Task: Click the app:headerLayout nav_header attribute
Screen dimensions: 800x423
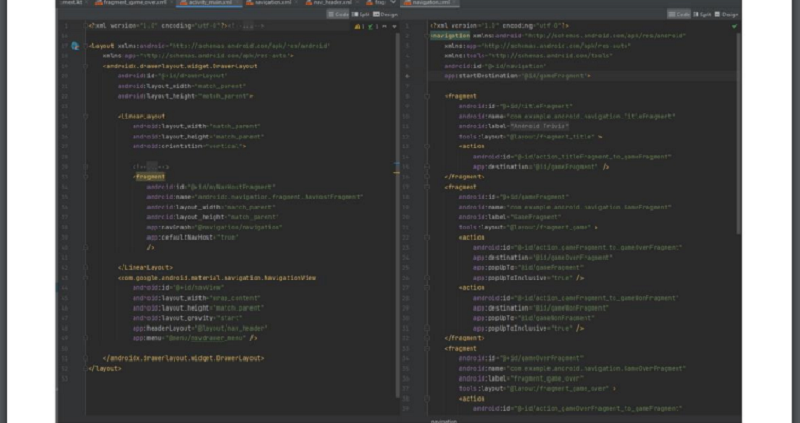Action: coord(200,329)
